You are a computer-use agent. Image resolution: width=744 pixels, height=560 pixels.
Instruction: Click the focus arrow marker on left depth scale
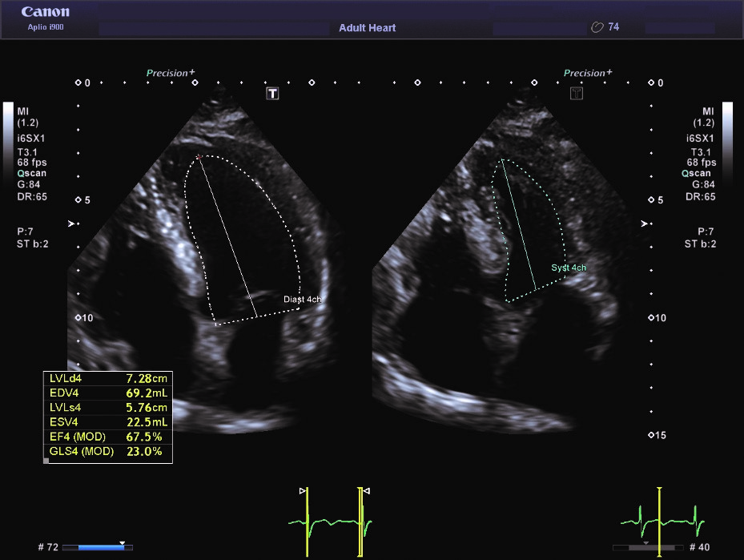coord(73,224)
